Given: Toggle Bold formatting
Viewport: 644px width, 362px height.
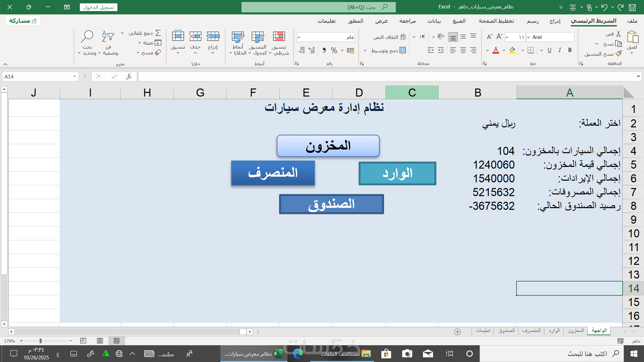Looking at the screenshot, I should [x=570, y=50].
